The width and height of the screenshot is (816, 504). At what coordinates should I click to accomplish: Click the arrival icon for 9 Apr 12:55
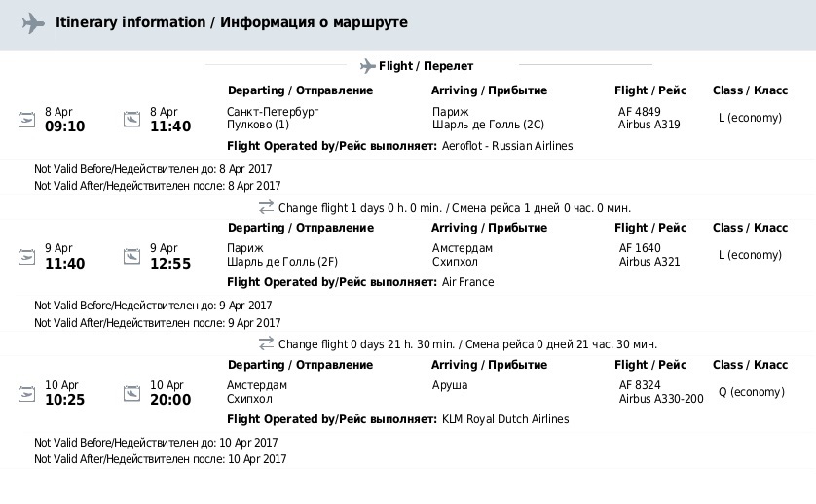[x=131, y=257]
